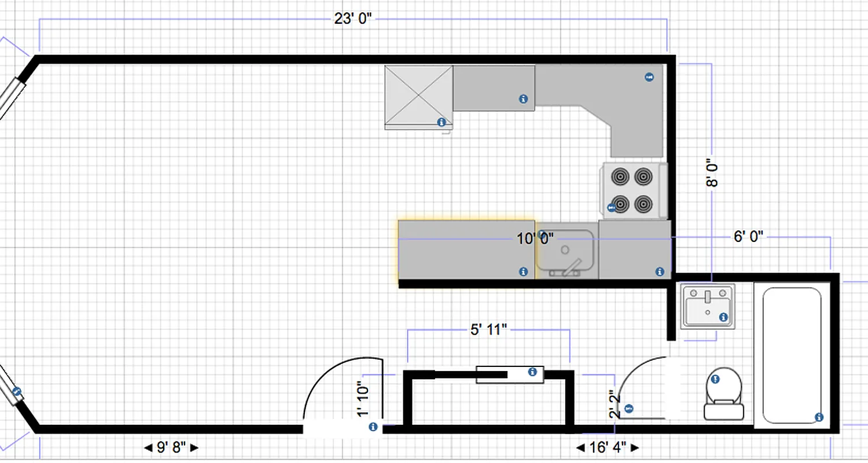Click the 23' 0" dimension label

pos(353,18)
